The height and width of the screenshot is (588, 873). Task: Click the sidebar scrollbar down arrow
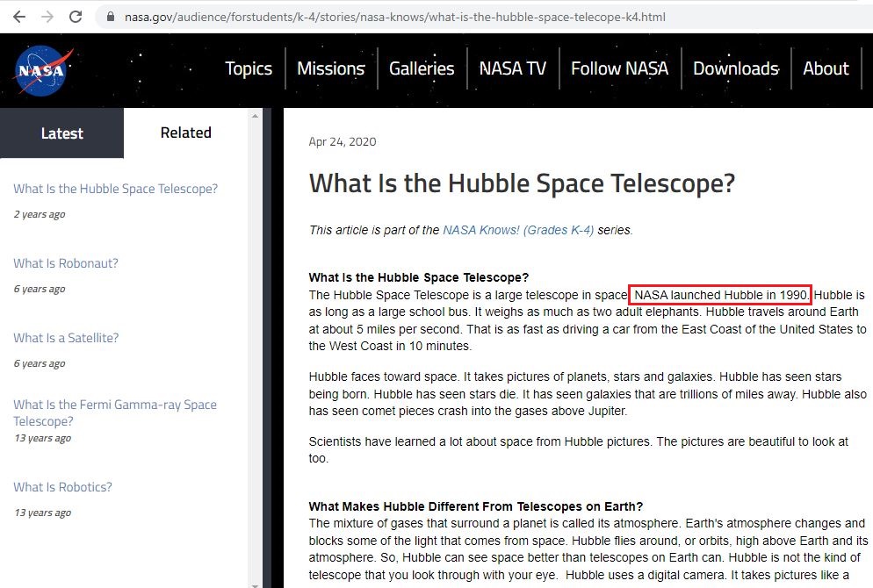tap(255, 584)
